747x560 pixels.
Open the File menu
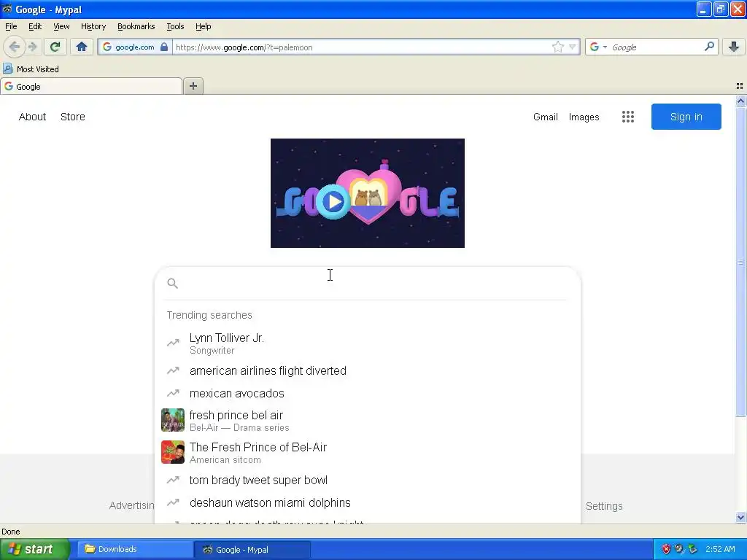[11, 26]
